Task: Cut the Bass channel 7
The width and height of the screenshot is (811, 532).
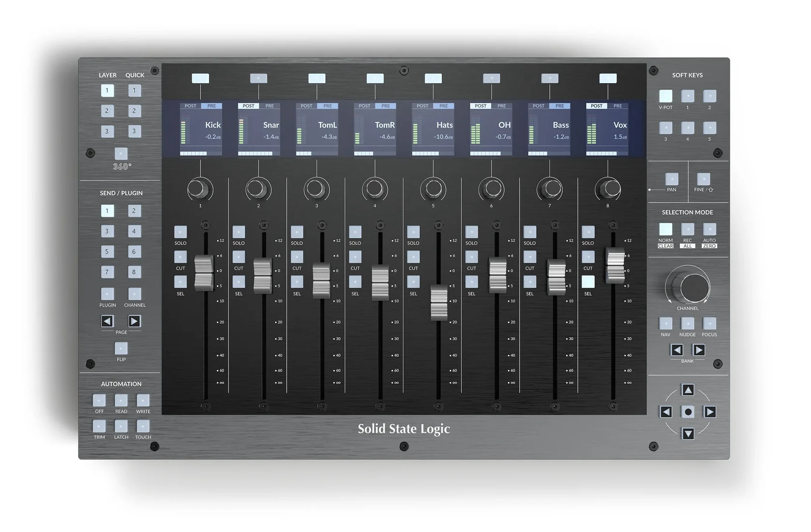Action: point(530,257)
